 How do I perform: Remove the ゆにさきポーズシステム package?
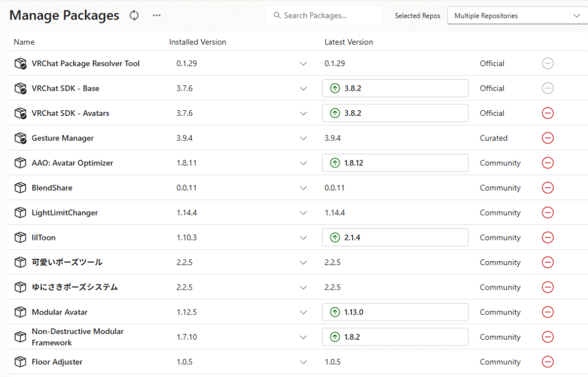547,287
